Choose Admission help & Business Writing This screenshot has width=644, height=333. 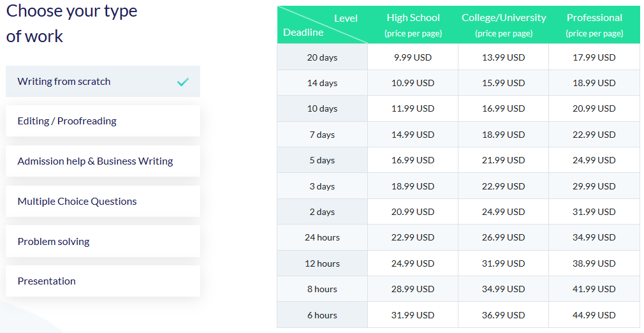coord(103,161)
